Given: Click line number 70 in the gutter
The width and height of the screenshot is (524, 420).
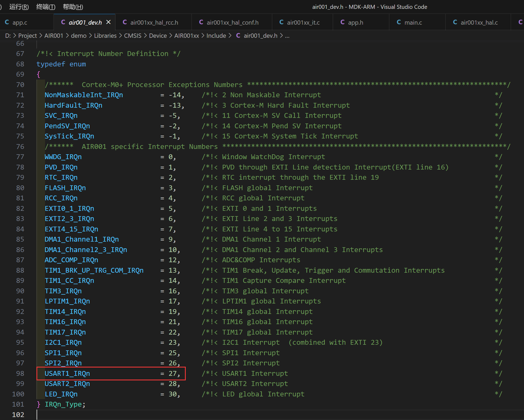Looking at the screenshot, I should [x=20, y=85].
